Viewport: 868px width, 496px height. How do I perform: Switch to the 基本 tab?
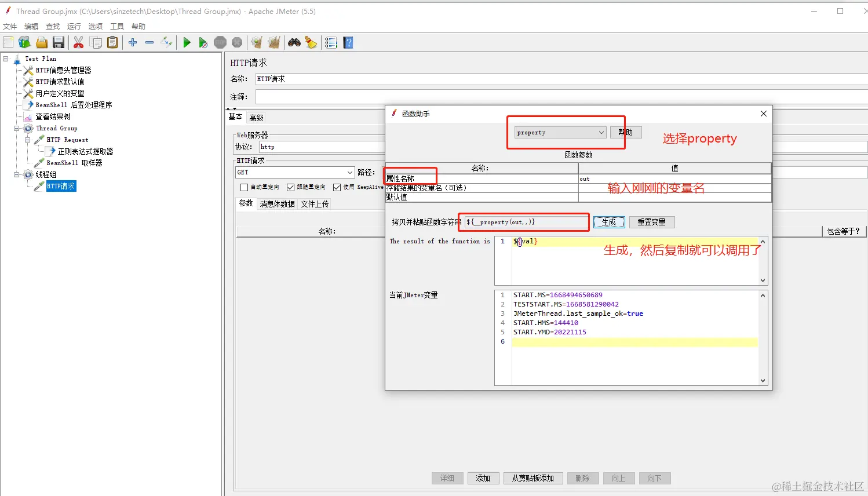(236, 117)
